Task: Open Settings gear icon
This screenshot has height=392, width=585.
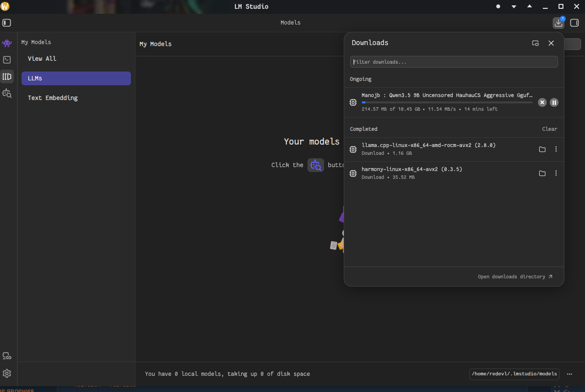Action: [x=7, y=373]
